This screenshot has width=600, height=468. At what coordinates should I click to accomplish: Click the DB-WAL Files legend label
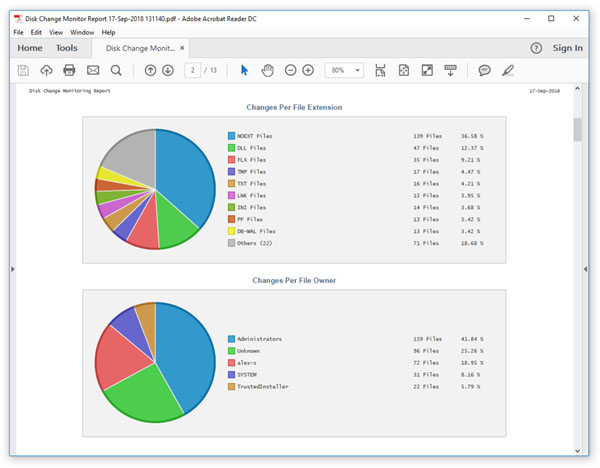(256, 231)
